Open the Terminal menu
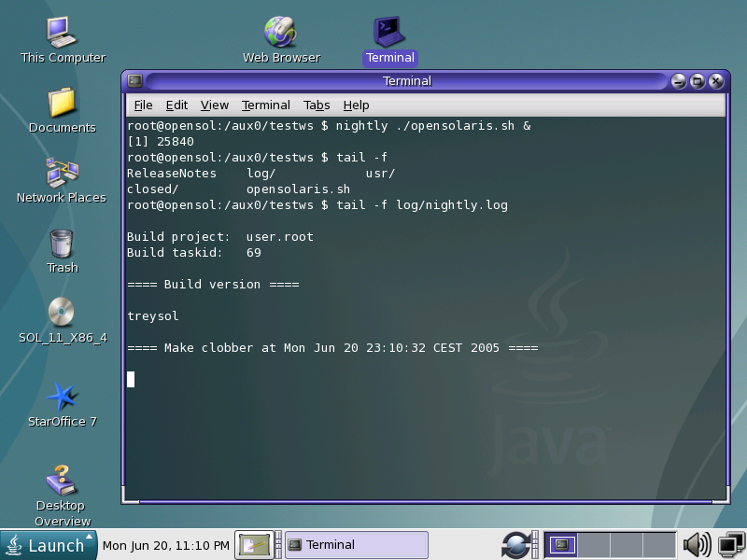747x560 pixels. click(265, 105)
